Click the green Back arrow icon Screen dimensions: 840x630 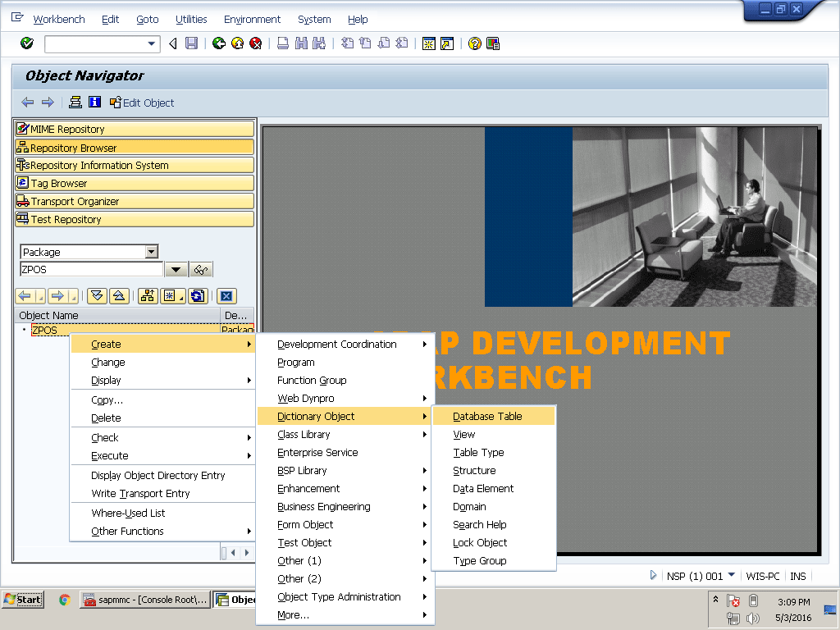[218, 43]
